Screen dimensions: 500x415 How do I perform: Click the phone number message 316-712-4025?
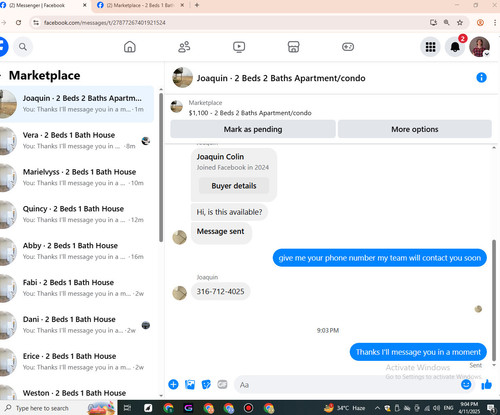(220, 291)
